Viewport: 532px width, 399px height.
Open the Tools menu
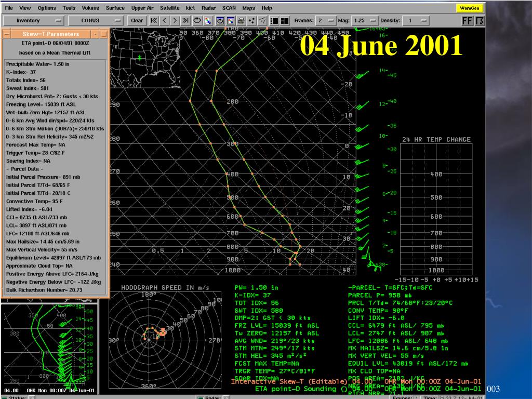pyautogui.click(x=69, y=8)
